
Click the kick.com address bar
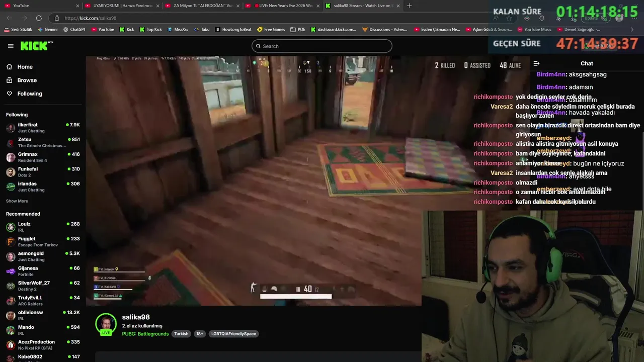click(x=272, y=18)
